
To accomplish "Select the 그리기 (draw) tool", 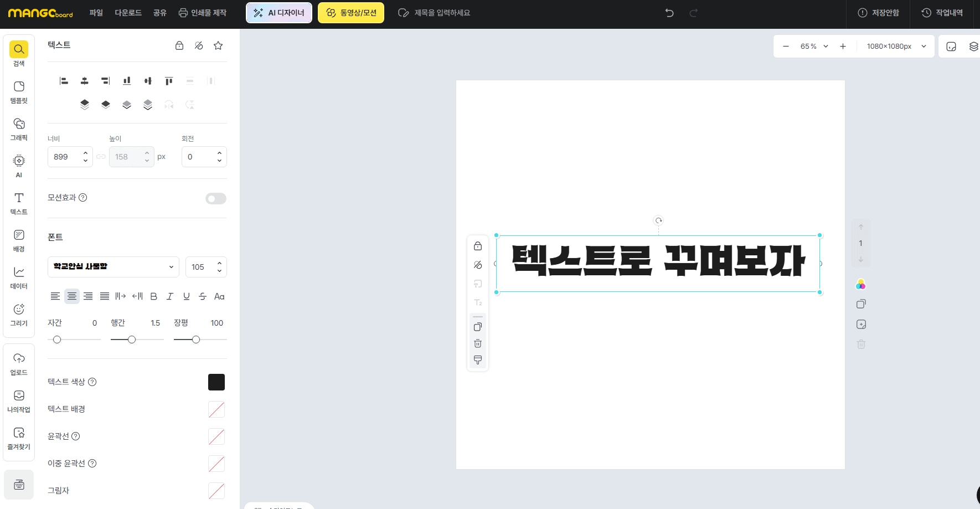I will (x=19, y=315).
